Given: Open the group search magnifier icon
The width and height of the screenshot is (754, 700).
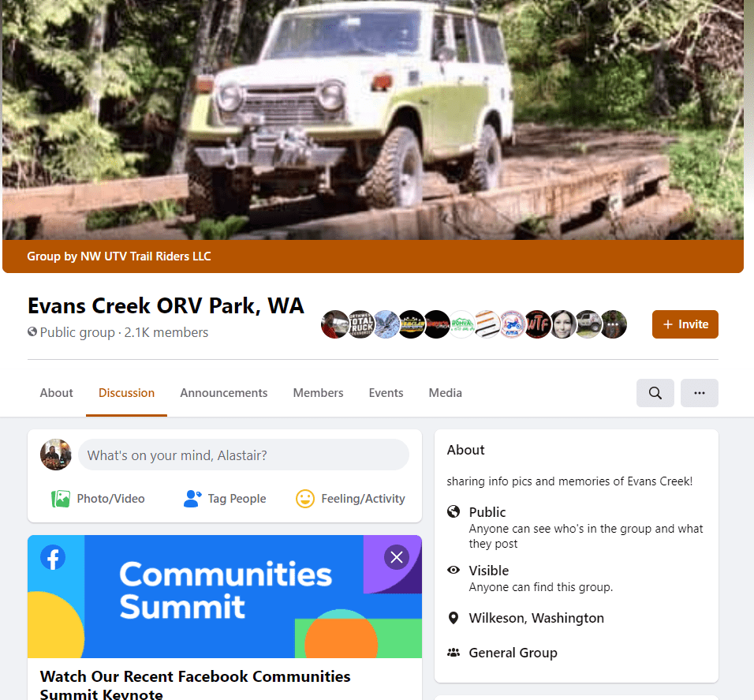Looking at the screenshot, I should [x=655, y=393].
